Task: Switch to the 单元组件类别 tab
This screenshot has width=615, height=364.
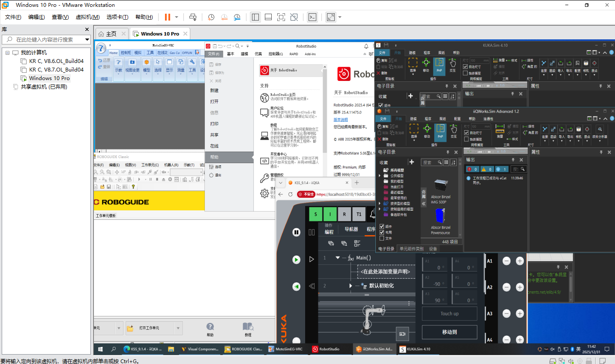Action: click(x=411, y=249)
